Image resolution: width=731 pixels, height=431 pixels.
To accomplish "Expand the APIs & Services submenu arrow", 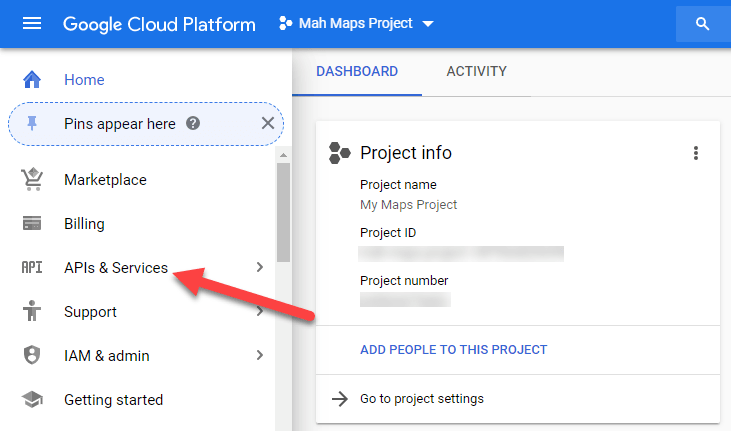I will pos(259,267).
